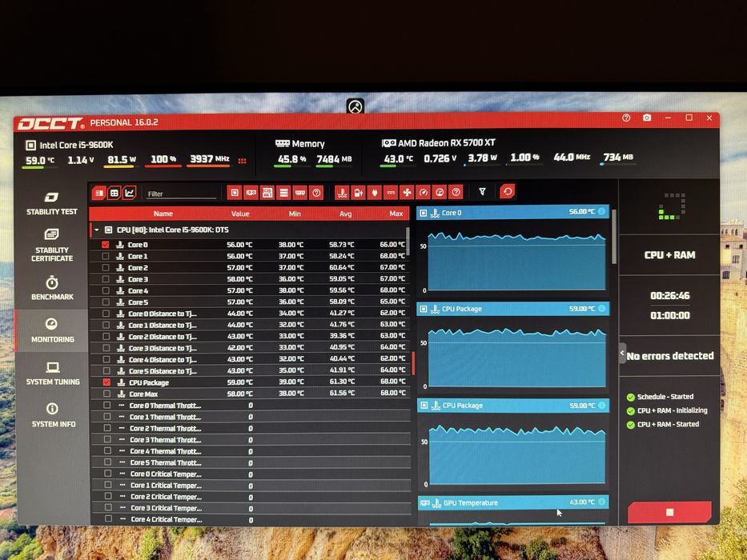Collapse the CPU [#0] Intel Core i5-9600K group
747x560 pixels.
[97, 230]
